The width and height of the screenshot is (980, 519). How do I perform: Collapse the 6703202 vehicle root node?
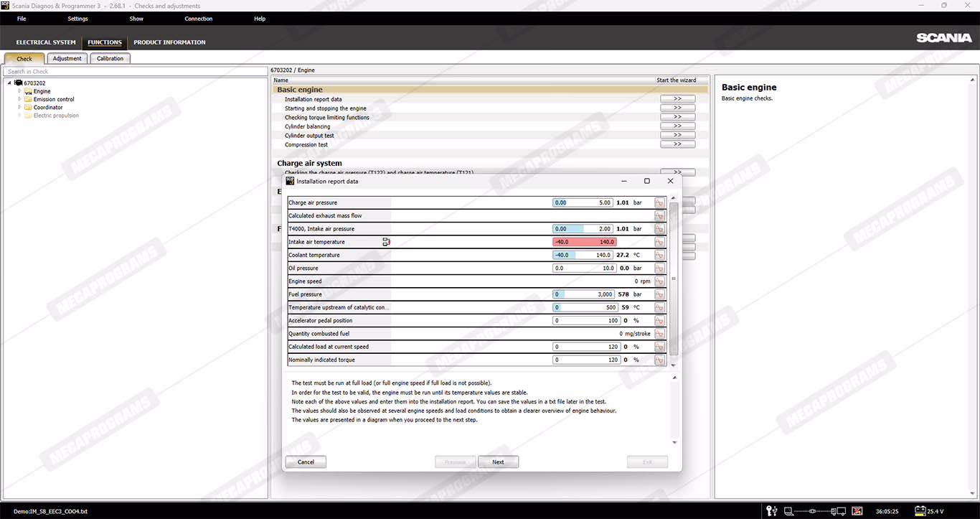pyautogui.click(x=10, y=83)
